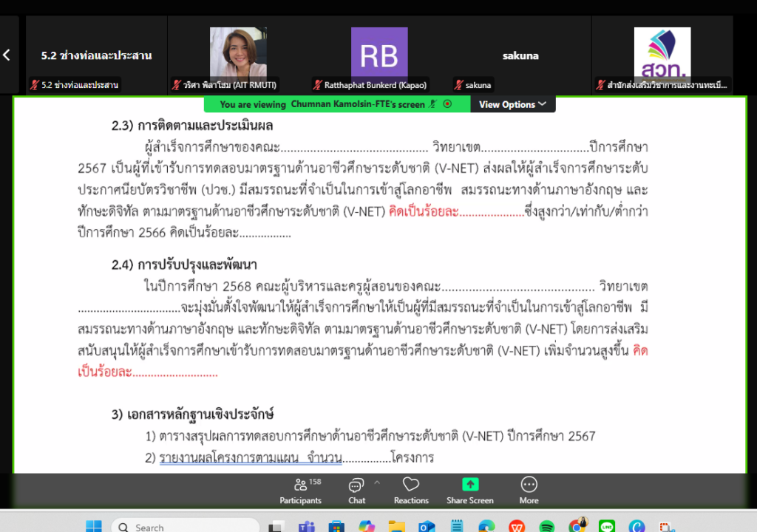Click the Windows Start button
The height and width of the screenshot is (532, 757).
(93, 527)
